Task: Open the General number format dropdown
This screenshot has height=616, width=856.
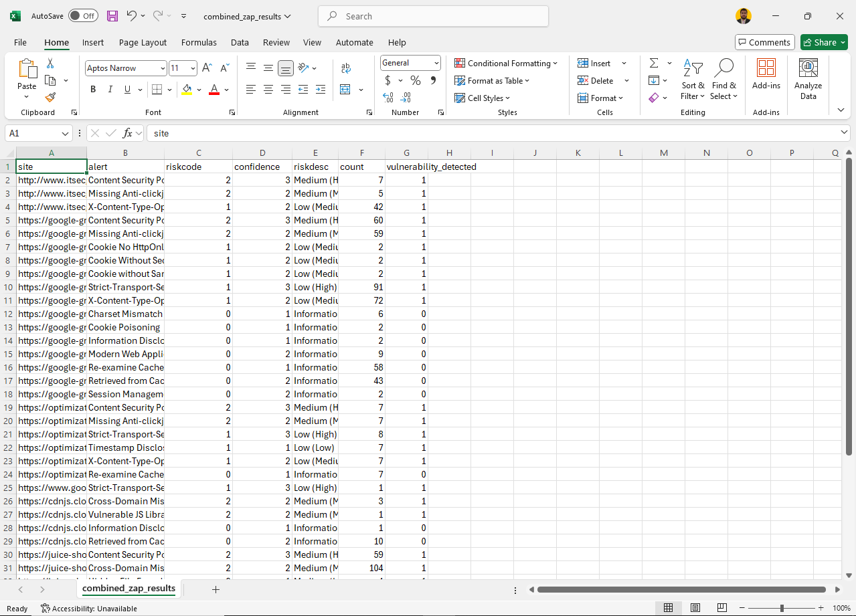Action: point(436,63)
